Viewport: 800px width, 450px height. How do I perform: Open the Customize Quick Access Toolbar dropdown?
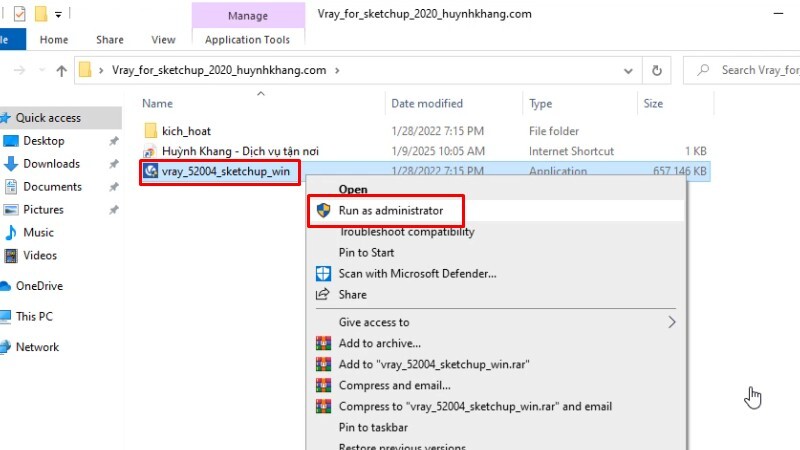(x=58, y=15)
